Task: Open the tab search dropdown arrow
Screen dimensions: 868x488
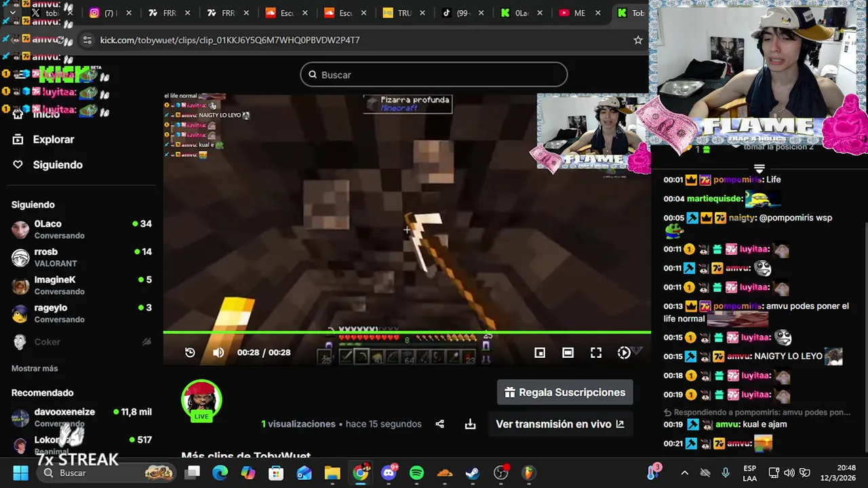Action: click(12, 13)
